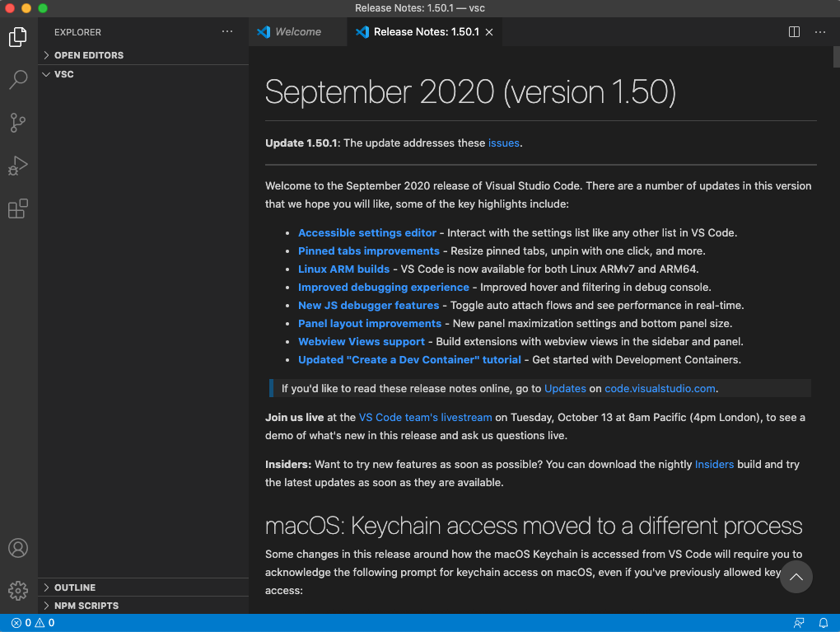
Task: Open VS Code team's livestream link
Action: [426, 418]
